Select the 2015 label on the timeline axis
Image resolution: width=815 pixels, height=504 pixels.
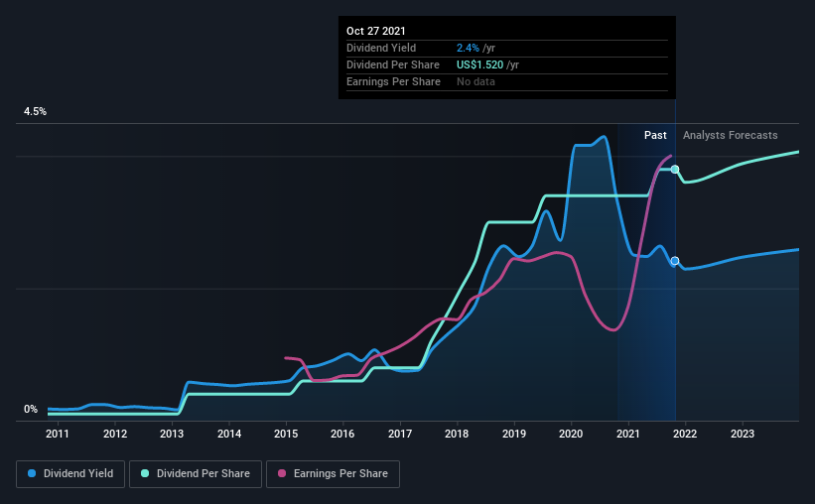286,434
